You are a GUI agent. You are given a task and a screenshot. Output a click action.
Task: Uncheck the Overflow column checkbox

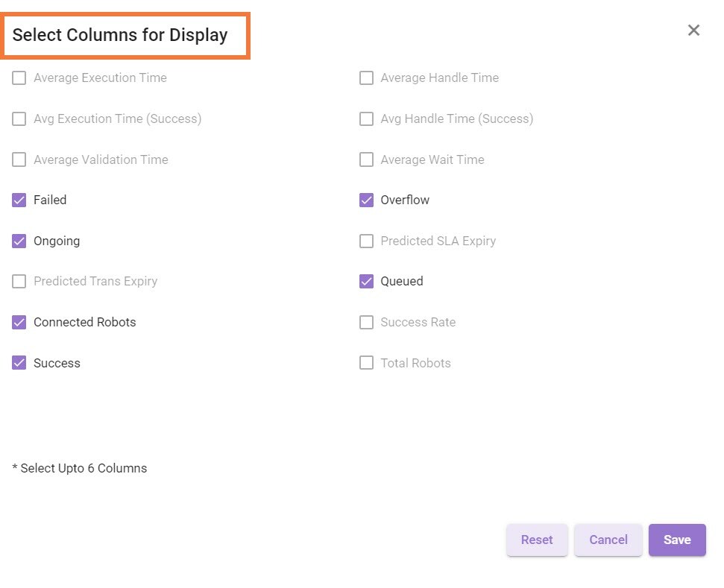pos(366,200)
